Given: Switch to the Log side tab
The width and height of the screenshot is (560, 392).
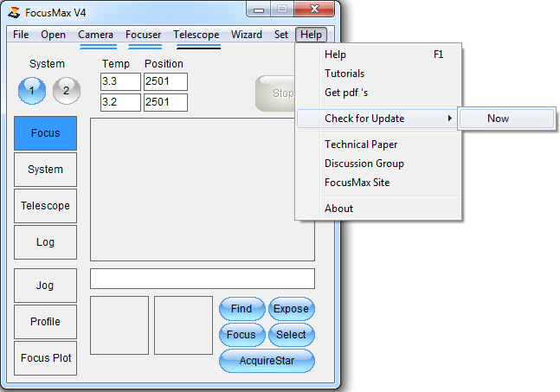Looking at the screenshot, I should tap(45, 242).
